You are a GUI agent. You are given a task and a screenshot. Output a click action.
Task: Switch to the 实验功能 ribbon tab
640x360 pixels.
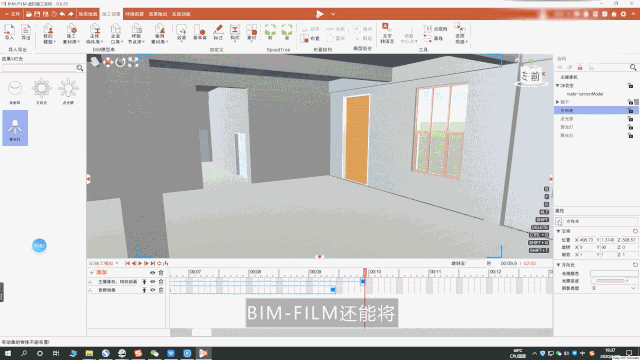tap(181, 14)
